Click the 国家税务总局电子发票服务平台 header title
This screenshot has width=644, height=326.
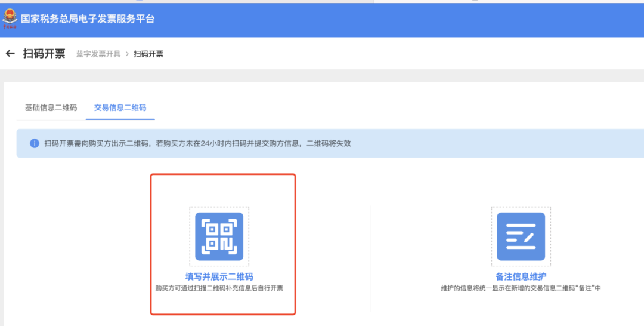(88, 19)
